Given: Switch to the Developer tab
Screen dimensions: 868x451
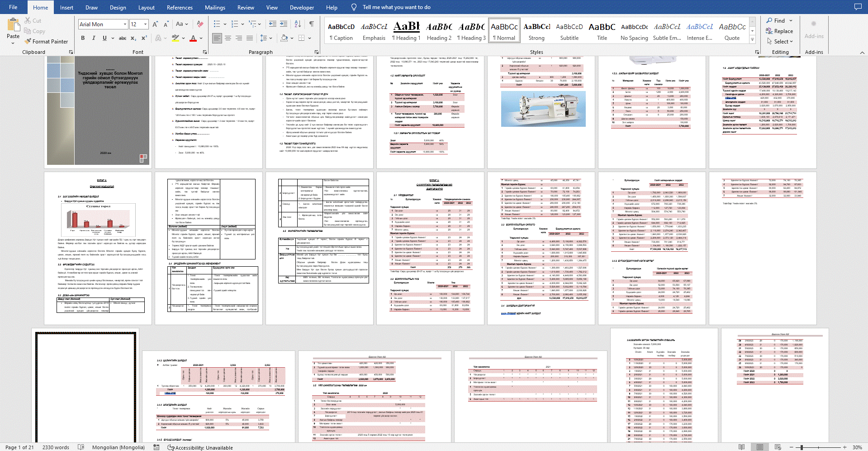Looking at the screenshot, I should coord(302,7).
